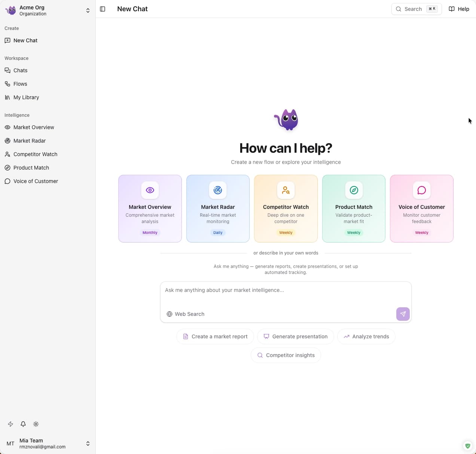Open Flows from the Workspace section
Viewport: 476px width, 454px height.
tap(20, 84)
